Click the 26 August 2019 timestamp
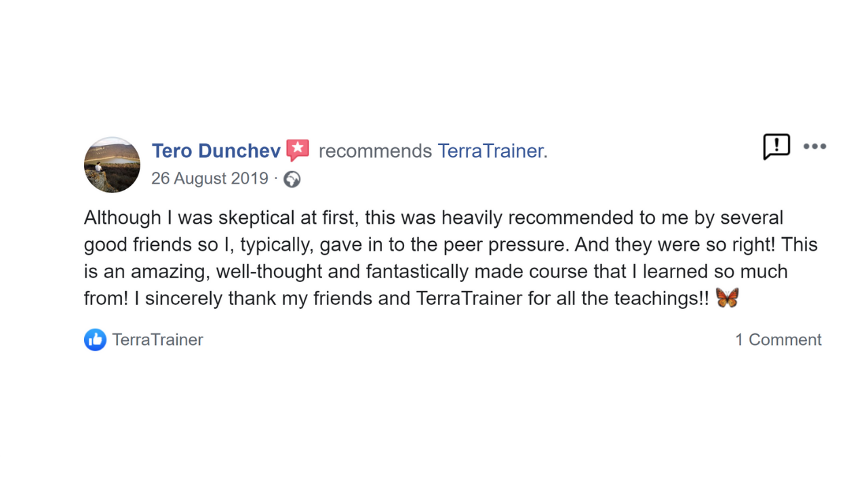Viewport: 868px width, 488px height. tap(210, 178)
